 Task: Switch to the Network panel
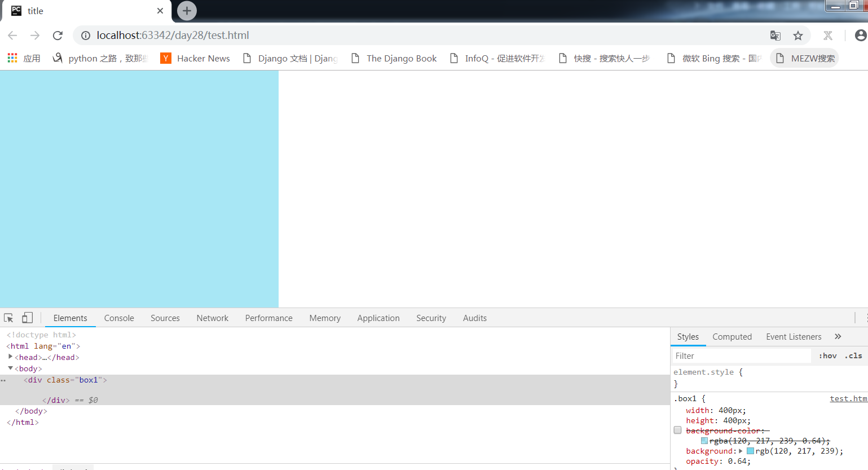point(213,318)
